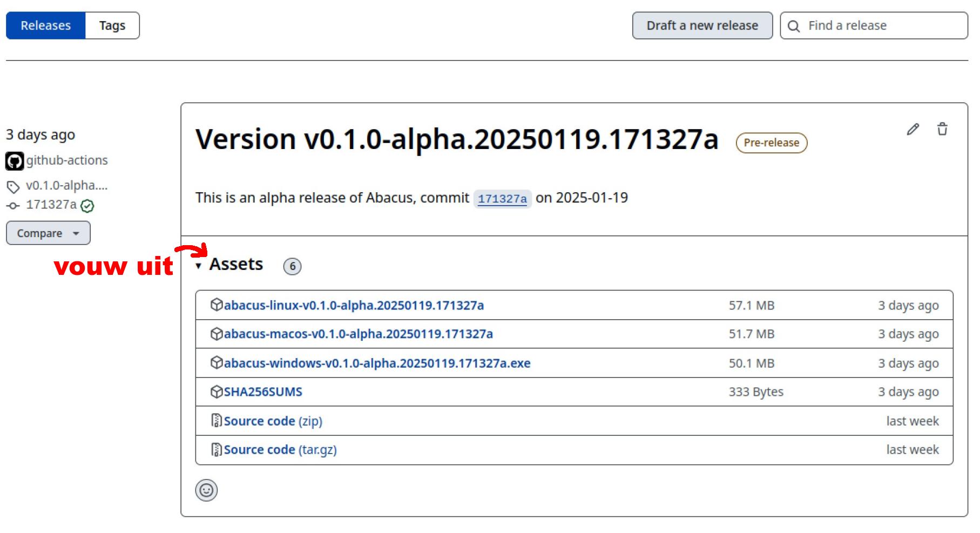Click the 51.7 MB size text
This screenshot has width=980, height=533.
pyautogui.click(x=752, y=334)
